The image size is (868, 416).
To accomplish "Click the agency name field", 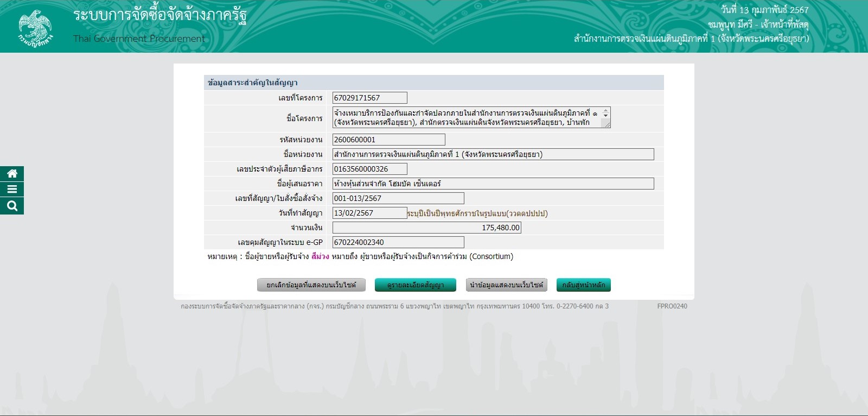I will [x=493, y=154].
